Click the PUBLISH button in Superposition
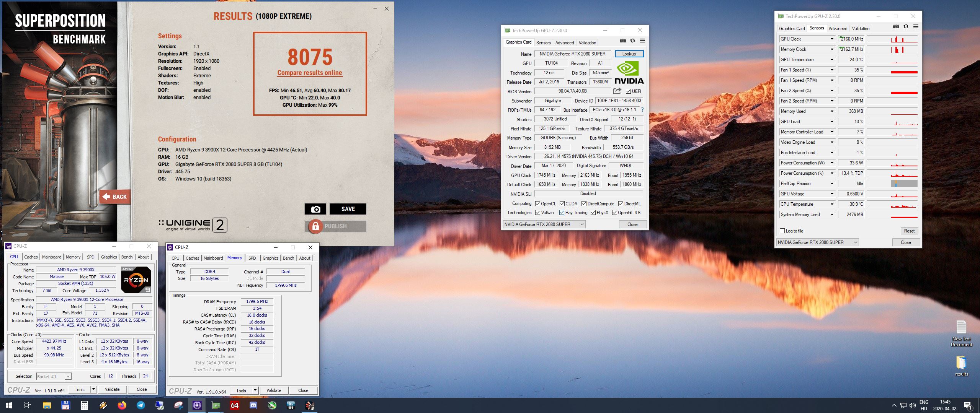Viewport: 980px width, 413px height. 336,226
